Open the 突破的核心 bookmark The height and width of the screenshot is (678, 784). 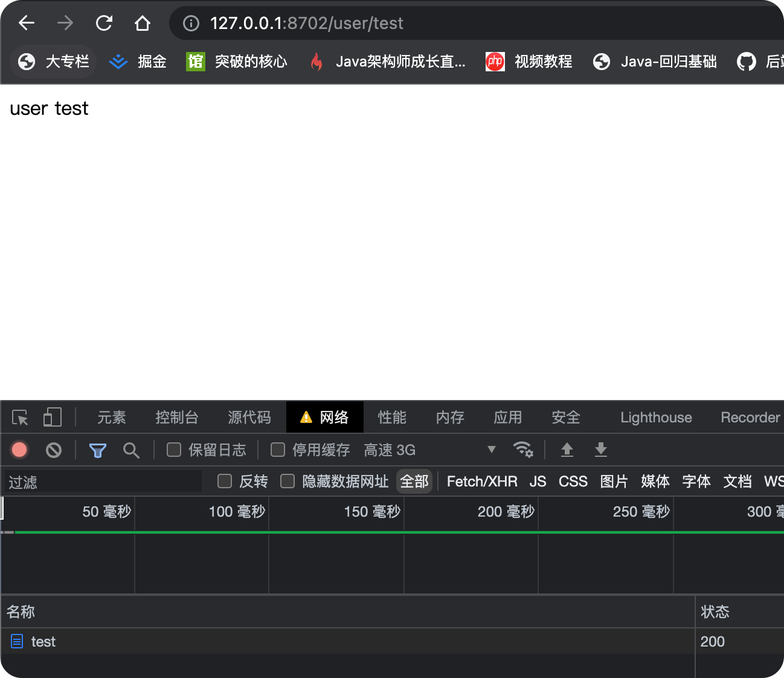tap(237, 61)
